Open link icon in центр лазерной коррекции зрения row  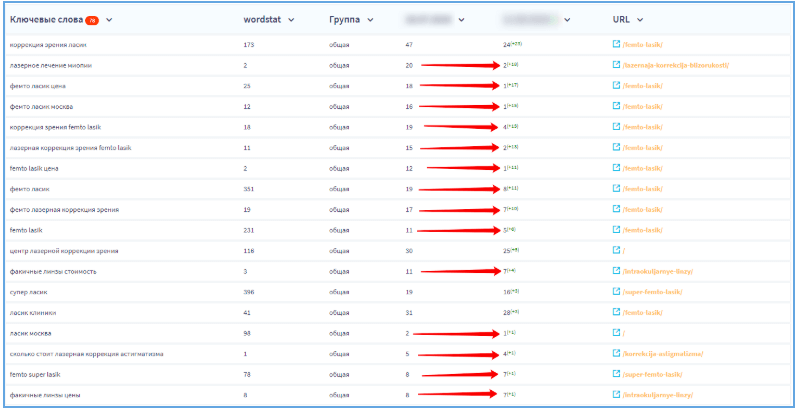[616, 250]
